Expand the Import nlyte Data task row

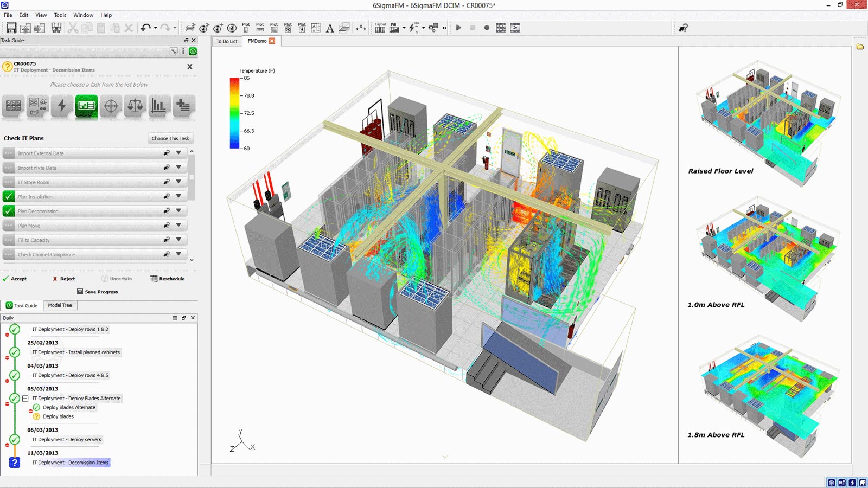178,167
